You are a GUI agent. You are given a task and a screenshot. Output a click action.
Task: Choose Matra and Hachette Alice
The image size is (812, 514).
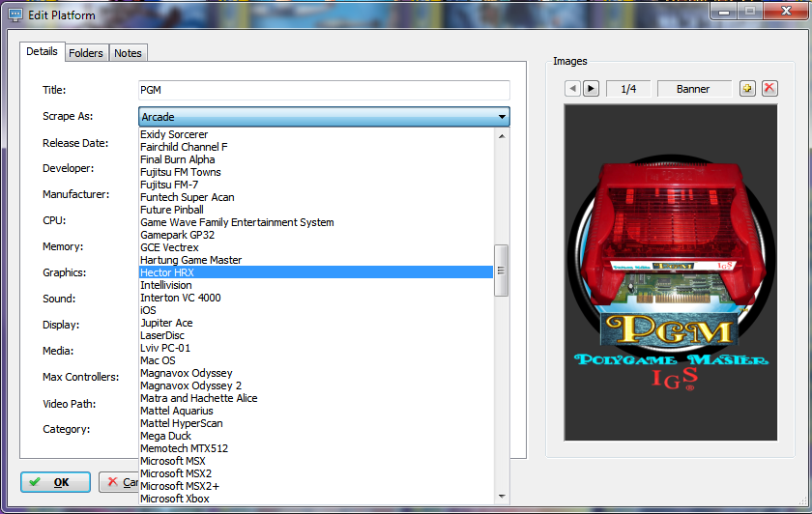point(316,398)
